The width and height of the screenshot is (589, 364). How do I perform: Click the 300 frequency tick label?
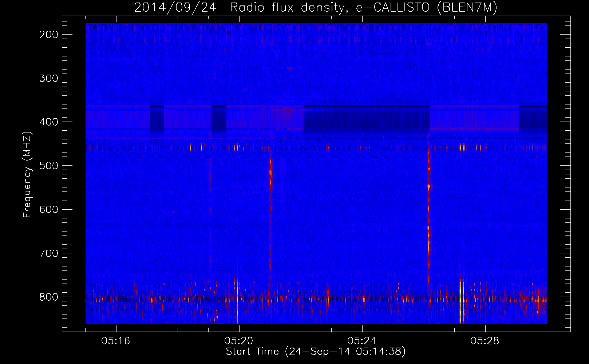pyautogui.click(x=48, y=78)
